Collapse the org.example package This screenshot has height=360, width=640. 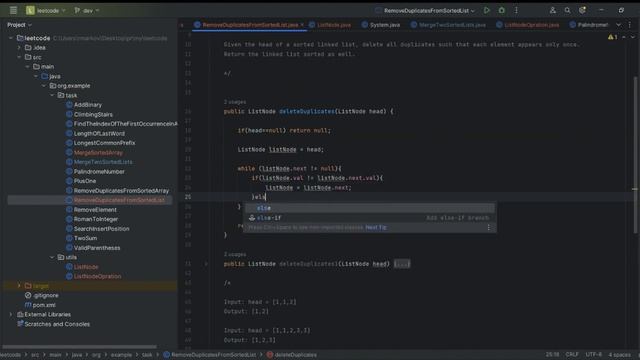(44, 86)
